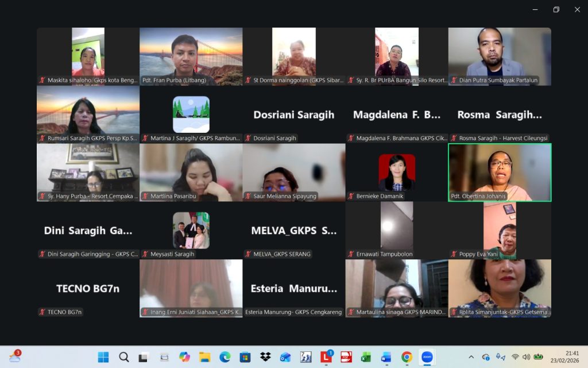Open Zoom from the taskbar
588x368 pixels.
pyautogui.click(x=427, y=357)
